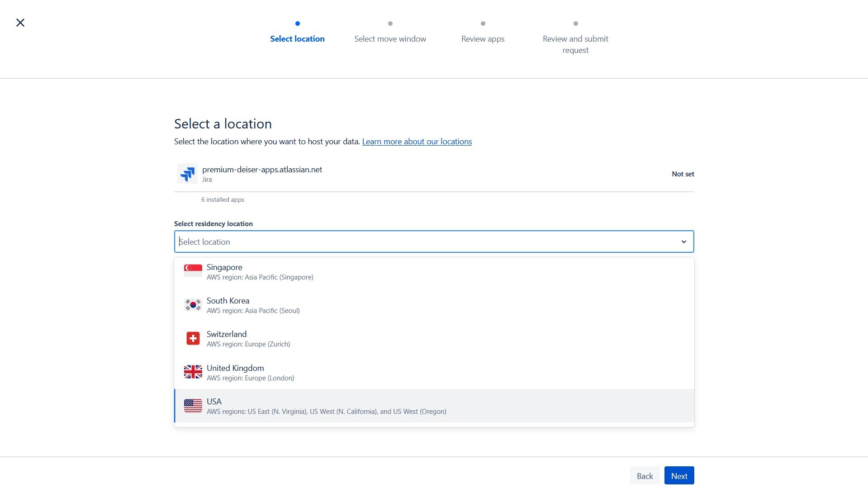Click AWS region Europe (London) text

(x=250, y=378)
